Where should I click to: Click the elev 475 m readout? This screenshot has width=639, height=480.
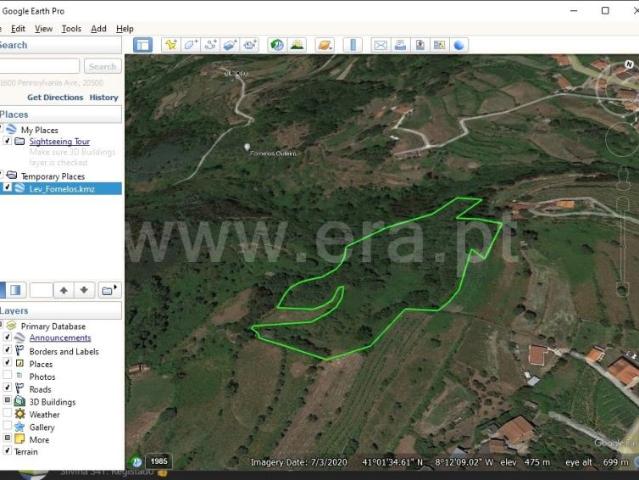[x=525, y=462]
